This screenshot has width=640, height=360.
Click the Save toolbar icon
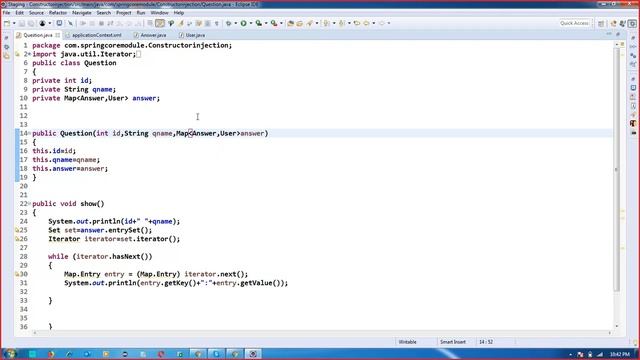click(x=22, y=23)
